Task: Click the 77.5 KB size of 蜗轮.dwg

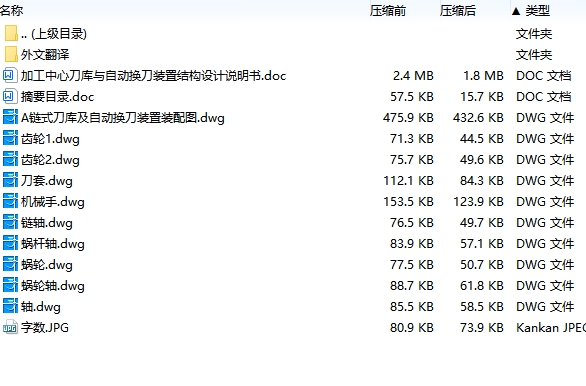Action: coord(412,265)
